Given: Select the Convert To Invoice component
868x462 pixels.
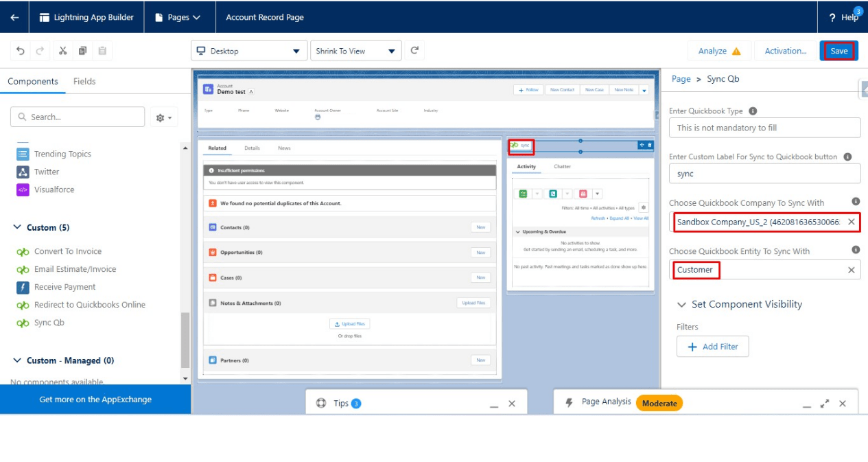Looking at the screenshot, I should pyautogui.click(x=59, y=251).
